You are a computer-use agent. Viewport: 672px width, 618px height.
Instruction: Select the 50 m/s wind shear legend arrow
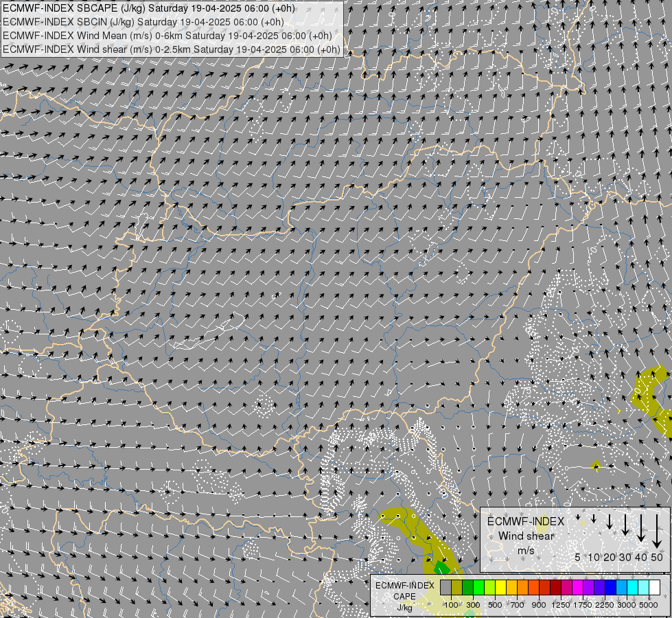click(x=657, y=531)
